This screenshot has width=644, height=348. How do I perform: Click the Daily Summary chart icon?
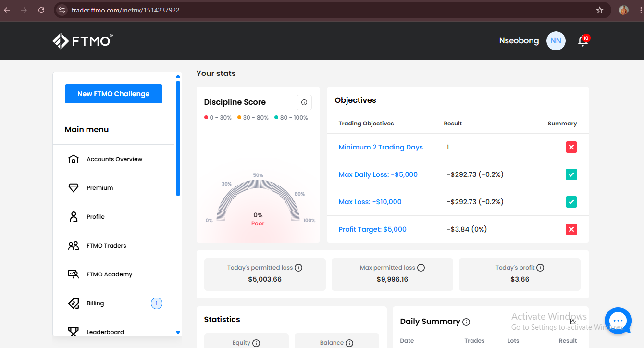pyautogui.click(x=573, y=322)
